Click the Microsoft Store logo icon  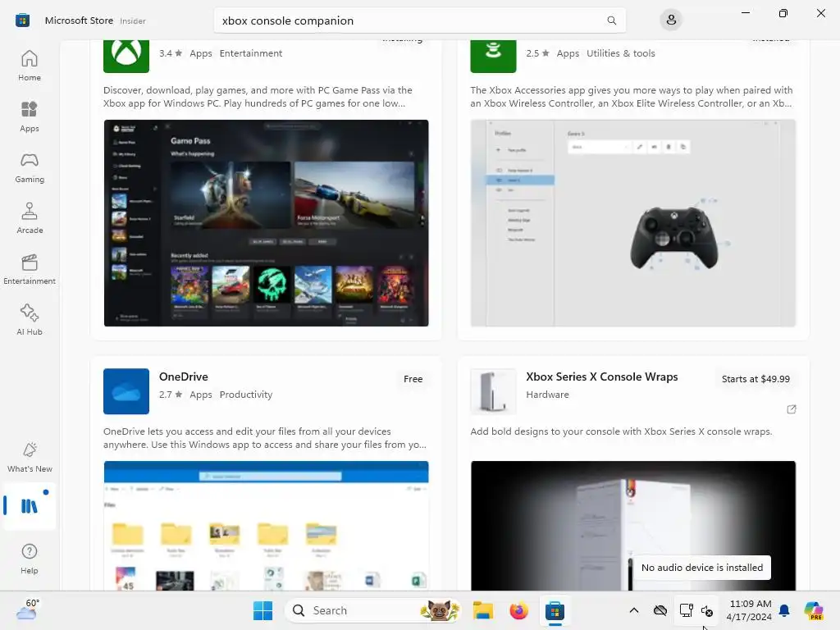22,21
